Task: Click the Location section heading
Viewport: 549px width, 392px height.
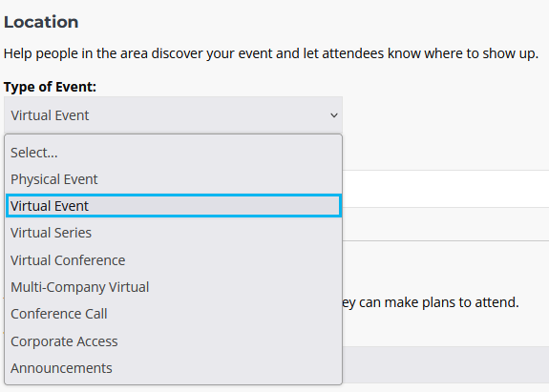Action: (x=41, y=22)
